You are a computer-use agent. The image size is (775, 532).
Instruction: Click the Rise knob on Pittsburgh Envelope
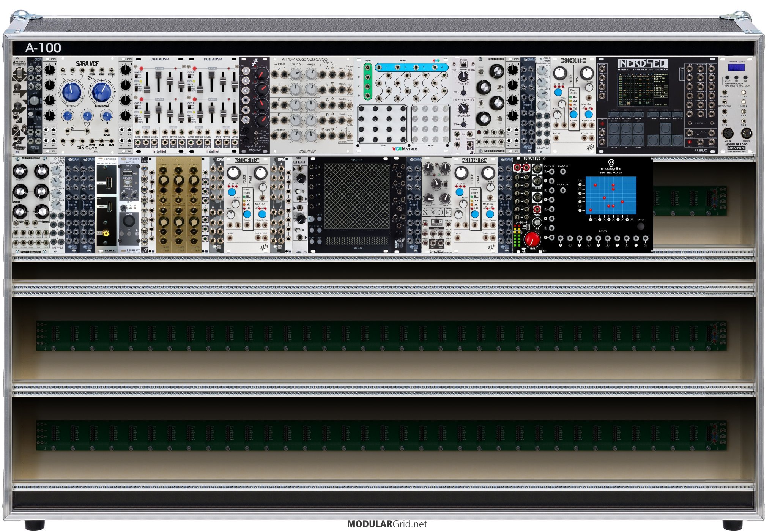click(496, 71)
